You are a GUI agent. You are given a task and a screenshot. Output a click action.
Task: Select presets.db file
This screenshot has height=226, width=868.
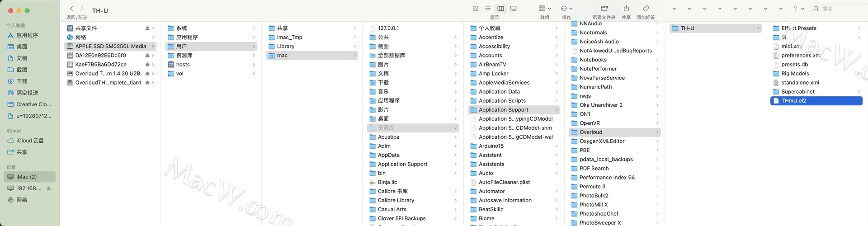point(816,64)
